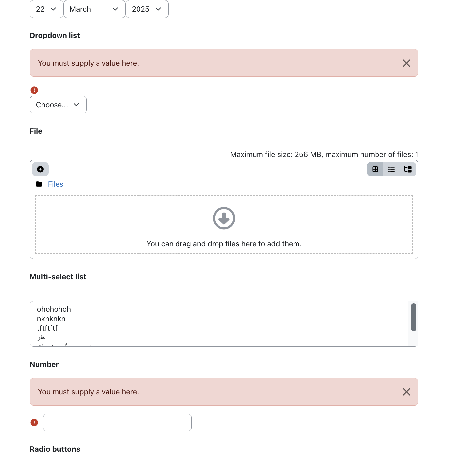The height and width of the screenshot is (452, 476).
Task: Open the Choose... dropdown list
Action: [x=58, y=105]
